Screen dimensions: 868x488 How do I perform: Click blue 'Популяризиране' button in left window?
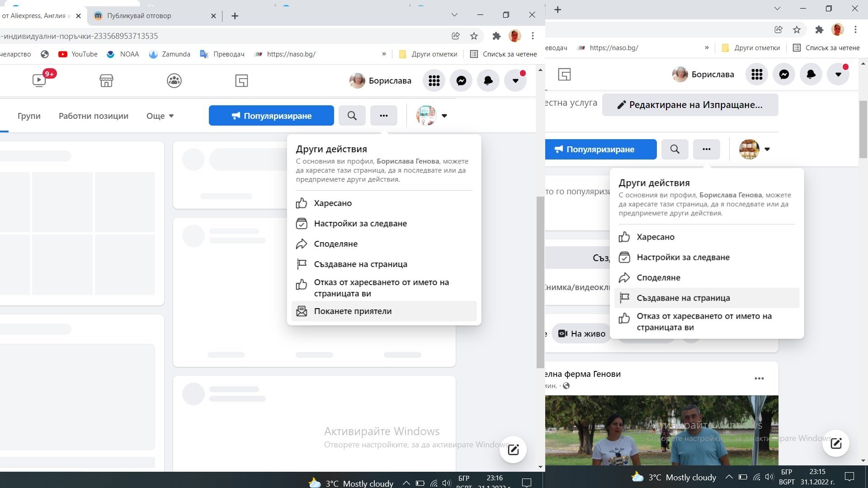pyautogui.click(x=271, y=116)
